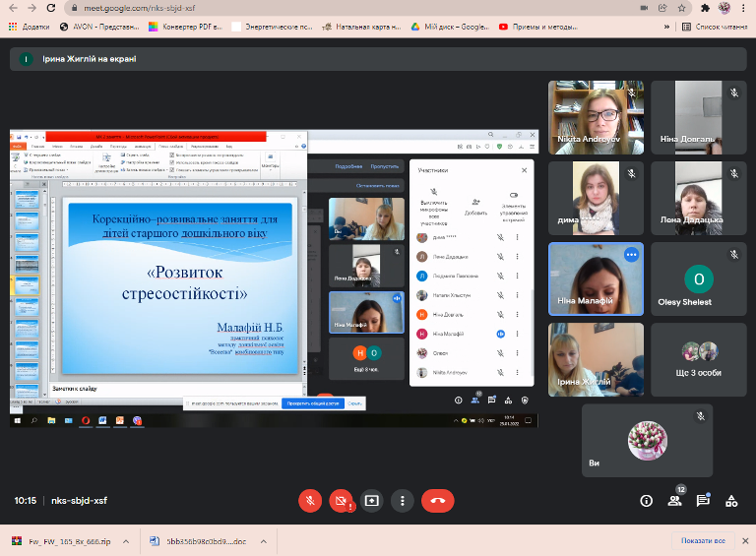The width and height of the screenshot is (756, 556).
Task: Open the Мій диск Google Drive bookmark
Action: 449,27
